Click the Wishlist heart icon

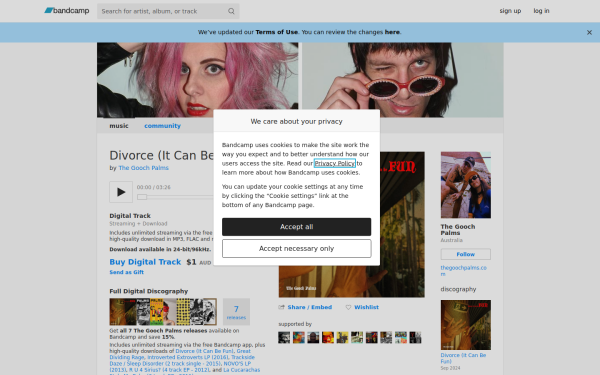(x=348, y=307)
